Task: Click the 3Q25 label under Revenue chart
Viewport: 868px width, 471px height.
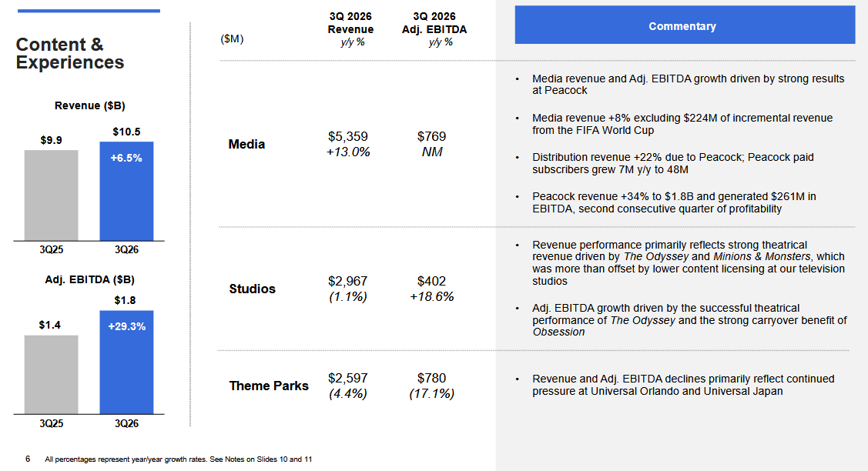Action: (x=51, y=249)
